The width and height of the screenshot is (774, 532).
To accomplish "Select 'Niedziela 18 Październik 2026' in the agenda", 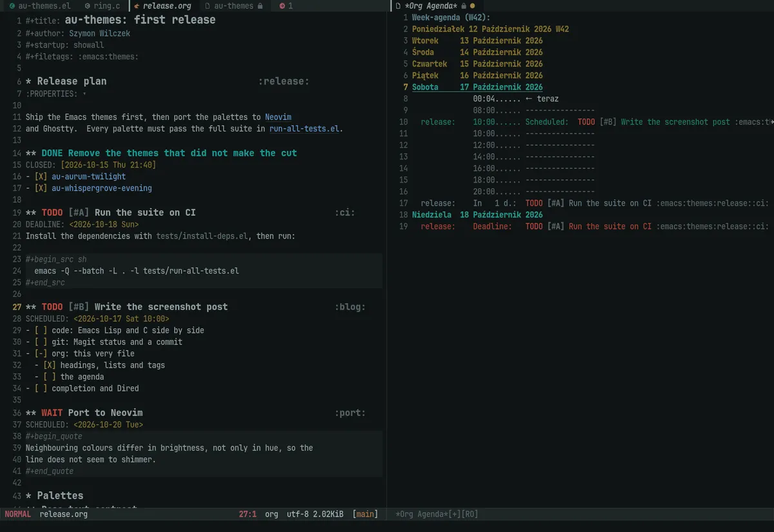I will click(x=477, y=215).
